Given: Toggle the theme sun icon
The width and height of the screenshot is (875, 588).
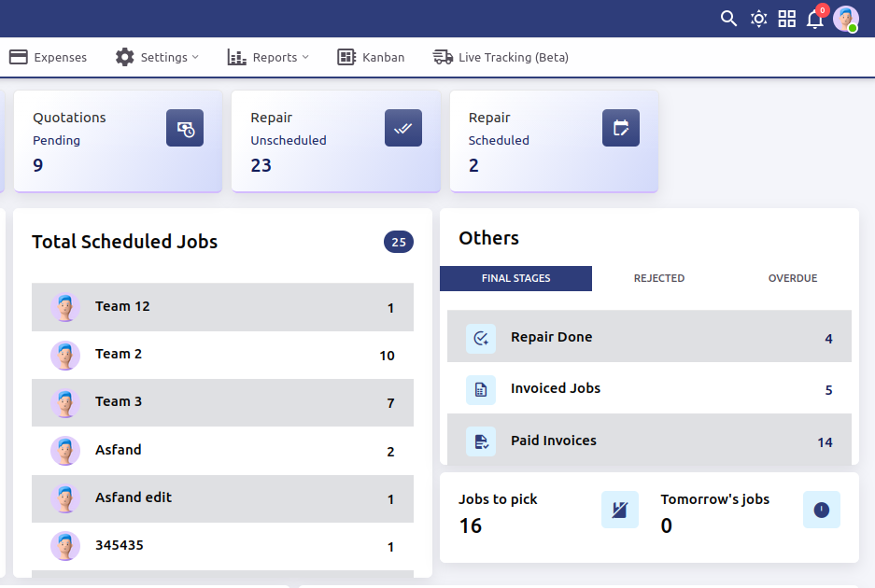Looking at the screenshot, I should coord(758,18).
